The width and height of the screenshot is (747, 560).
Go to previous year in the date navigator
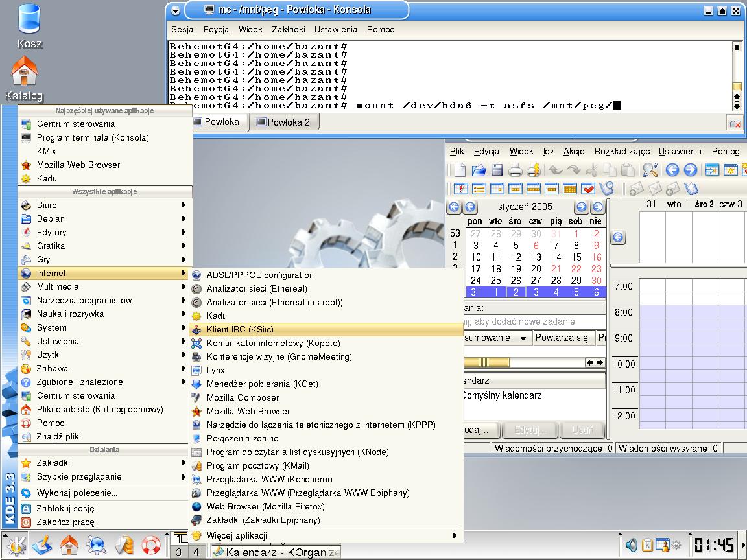tap(454, 207)
